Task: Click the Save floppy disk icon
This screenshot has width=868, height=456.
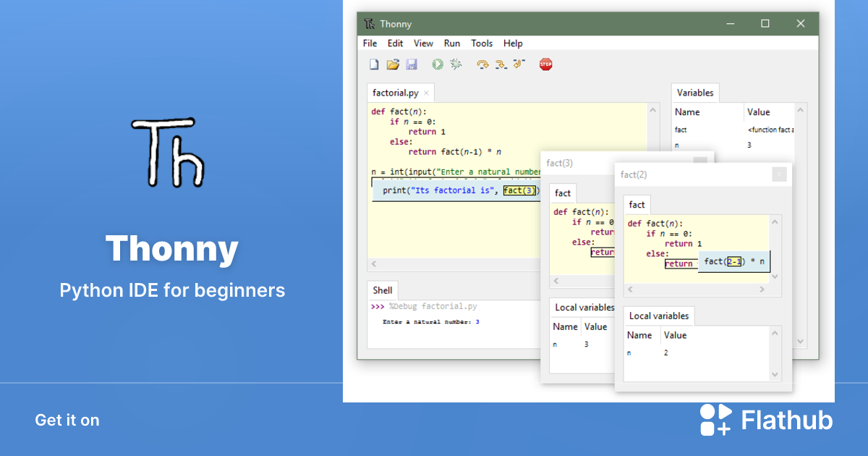Action: pyautogui.click(x=412, y=64)
